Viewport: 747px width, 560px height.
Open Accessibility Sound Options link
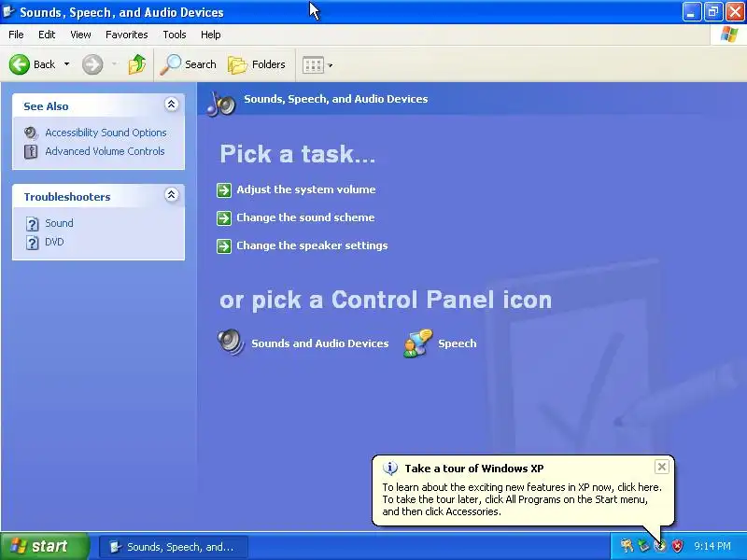tap(106, 133)
